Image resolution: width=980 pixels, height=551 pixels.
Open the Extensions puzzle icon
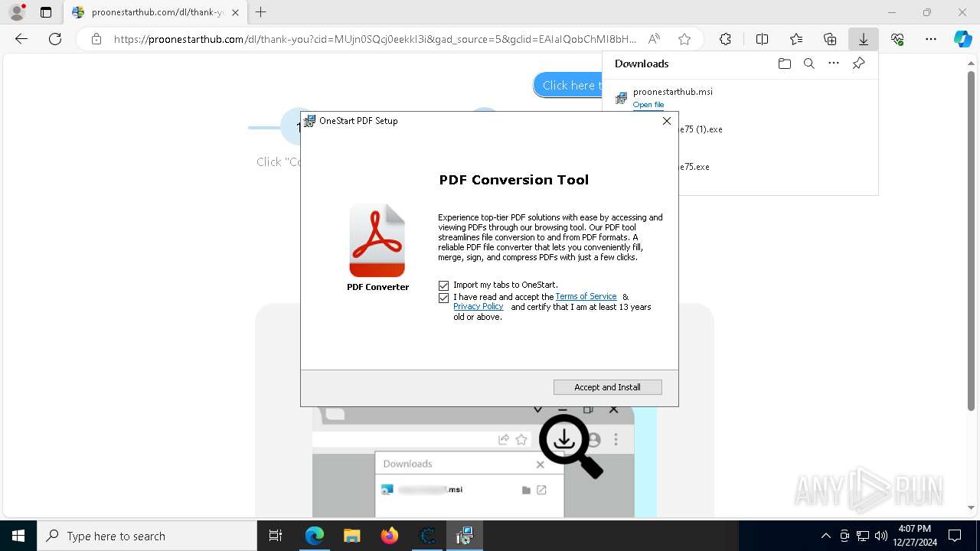pyautogui.click(x=725, y=39)
